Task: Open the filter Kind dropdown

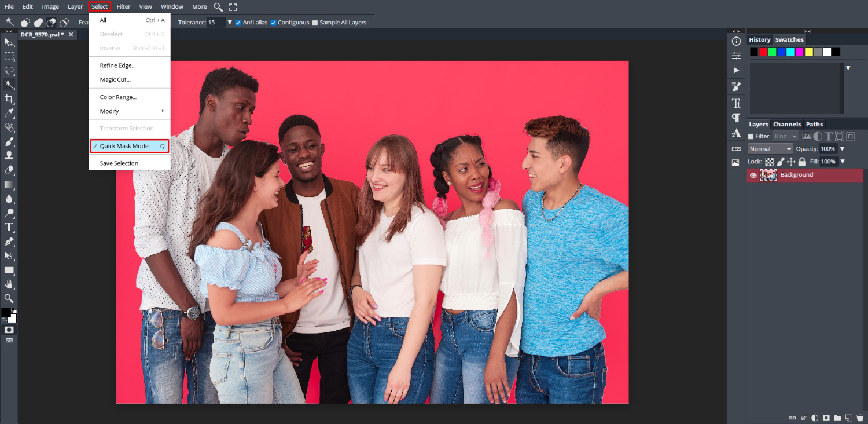Action: tap(785, 136)
